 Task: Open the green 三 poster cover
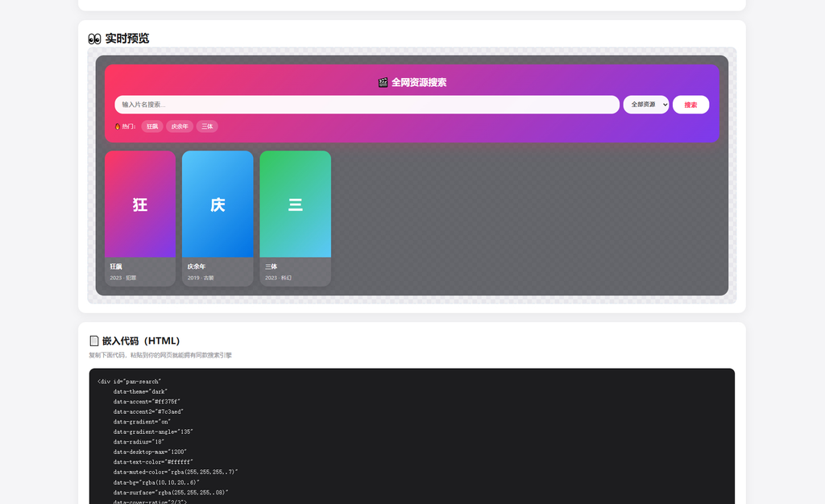[295, 204]
